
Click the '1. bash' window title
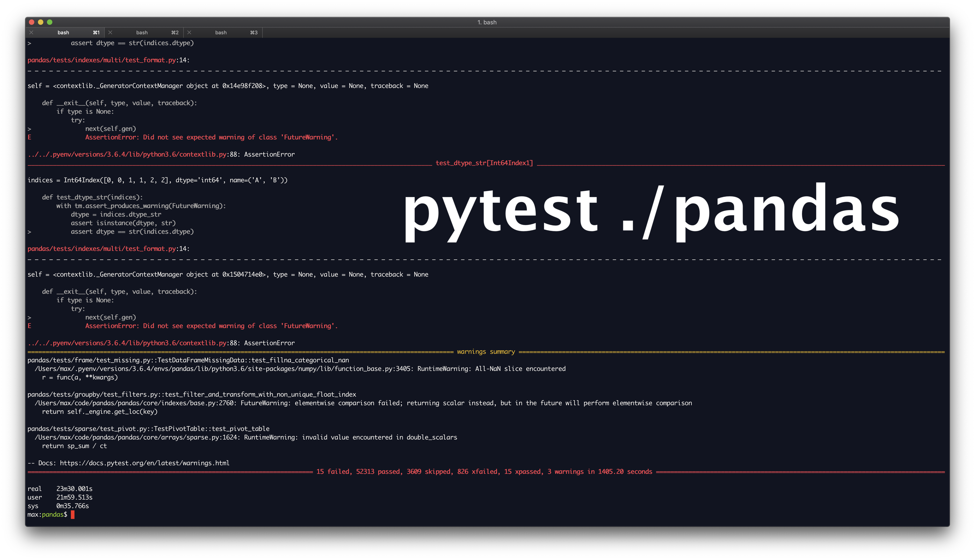click(x=487, y=22)
